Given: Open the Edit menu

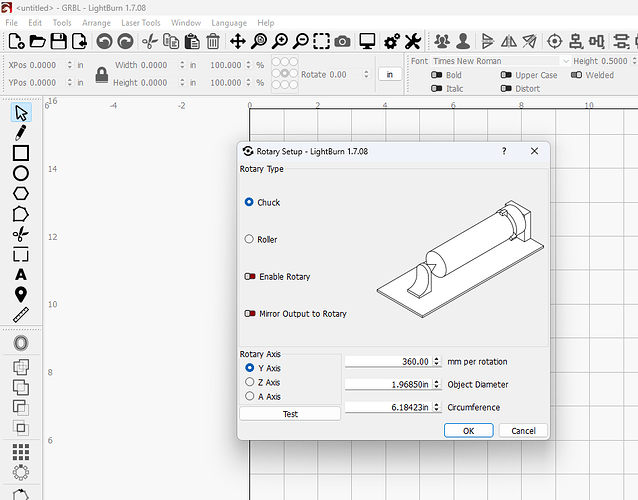Looking at the screenshot, I should (x=35, y=23).
